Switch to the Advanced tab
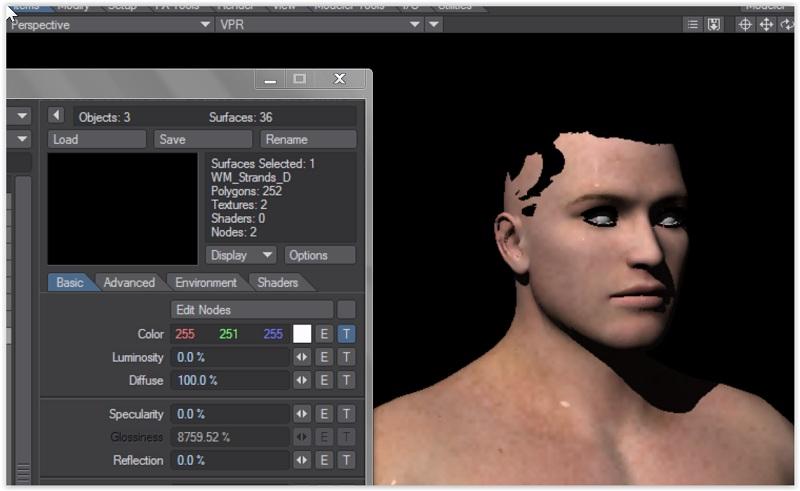Image resolution: width=800 pixels, height=491 pixels. pyautogui.click(x=129, y=283)
